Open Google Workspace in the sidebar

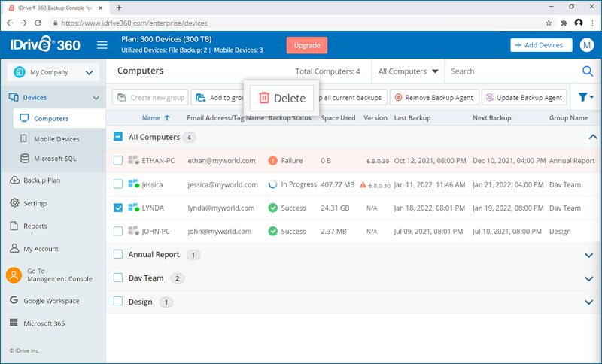(51, 301)
